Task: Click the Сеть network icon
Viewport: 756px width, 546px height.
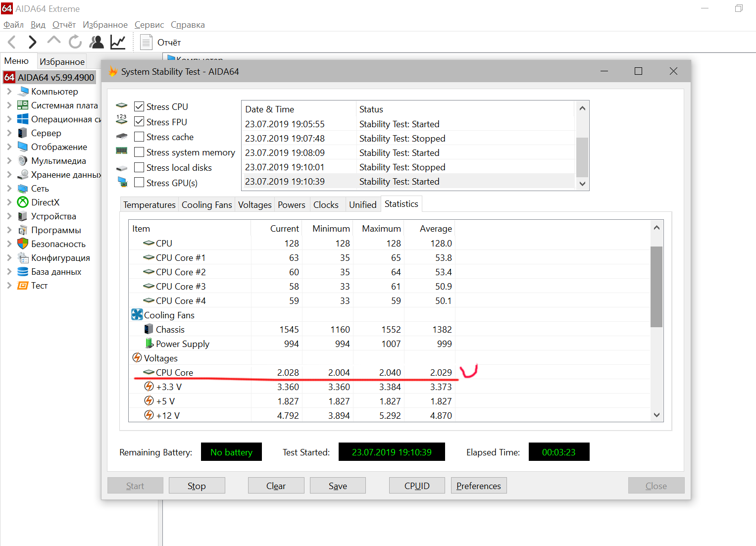Action: pyautogui.click(x=23, y=188)
